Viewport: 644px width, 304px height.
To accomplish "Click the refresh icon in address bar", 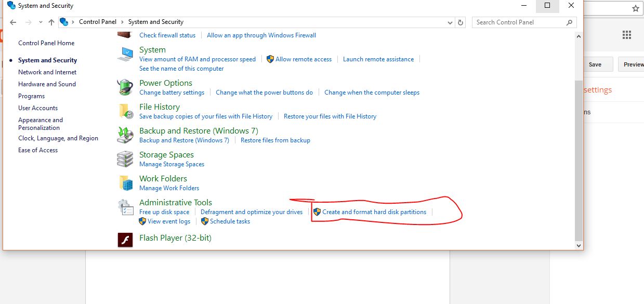I will point(460,22).
